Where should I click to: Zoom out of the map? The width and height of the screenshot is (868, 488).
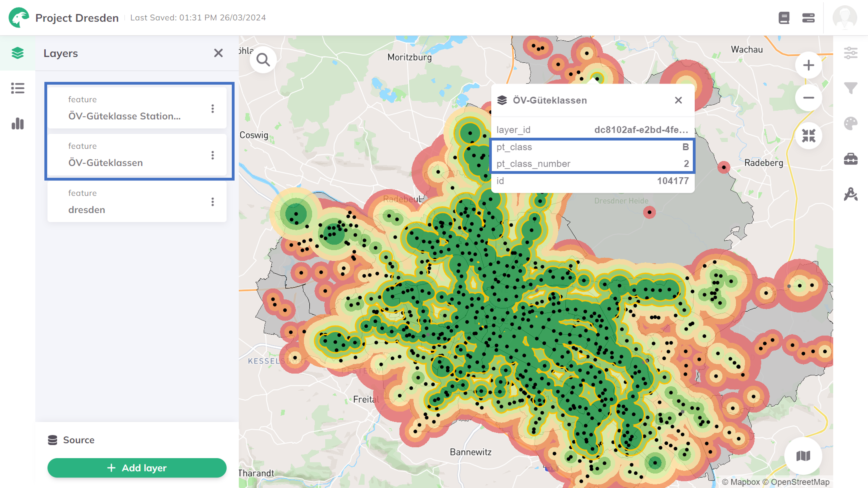pos(808,98)
